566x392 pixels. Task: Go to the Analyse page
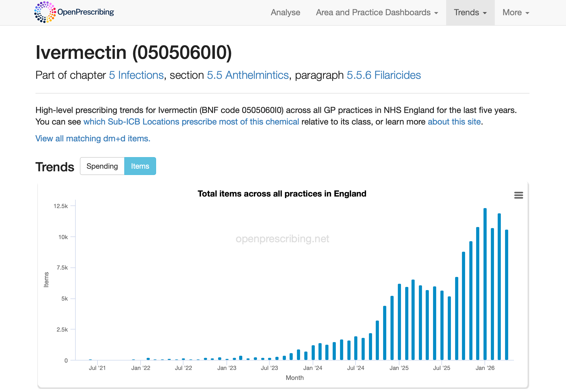285,13
